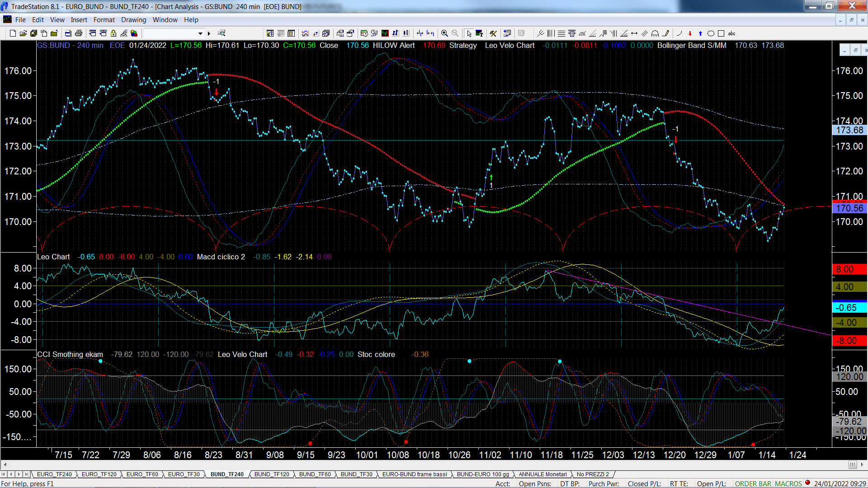Select the Gann fan angled lines tool
Image resolution: width=868 pixels, height=488 pixels.
coord(624,33)
